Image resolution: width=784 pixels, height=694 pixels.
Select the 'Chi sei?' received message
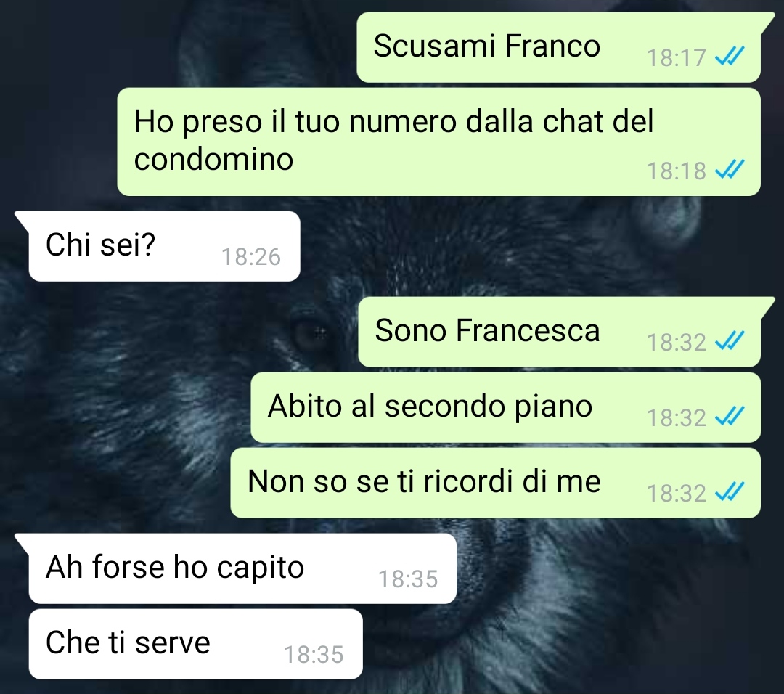[x=164, y=246]
